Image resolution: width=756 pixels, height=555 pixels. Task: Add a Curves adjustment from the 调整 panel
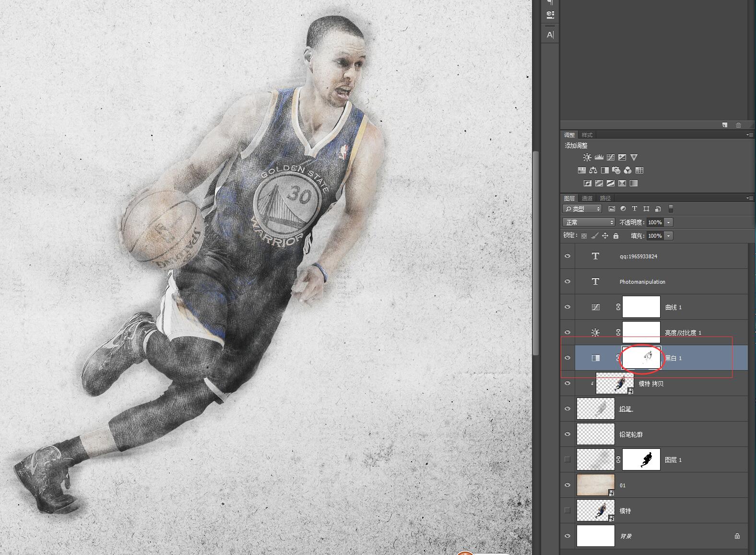pyautogui.click(x=611, y=157)
